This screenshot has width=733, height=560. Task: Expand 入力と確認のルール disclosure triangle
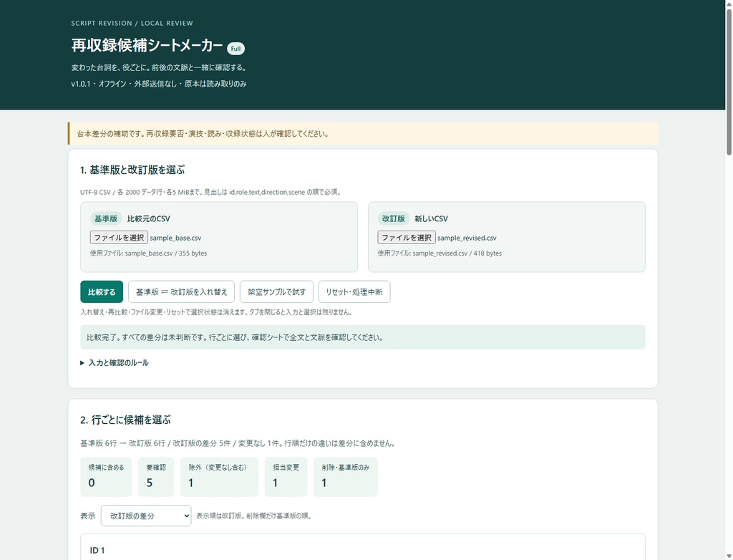(82, 363)
